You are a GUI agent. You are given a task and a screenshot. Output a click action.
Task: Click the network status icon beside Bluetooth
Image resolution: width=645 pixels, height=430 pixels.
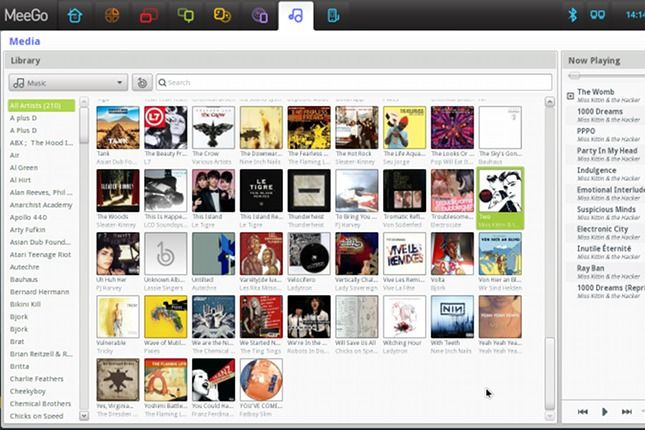(598, 15)
